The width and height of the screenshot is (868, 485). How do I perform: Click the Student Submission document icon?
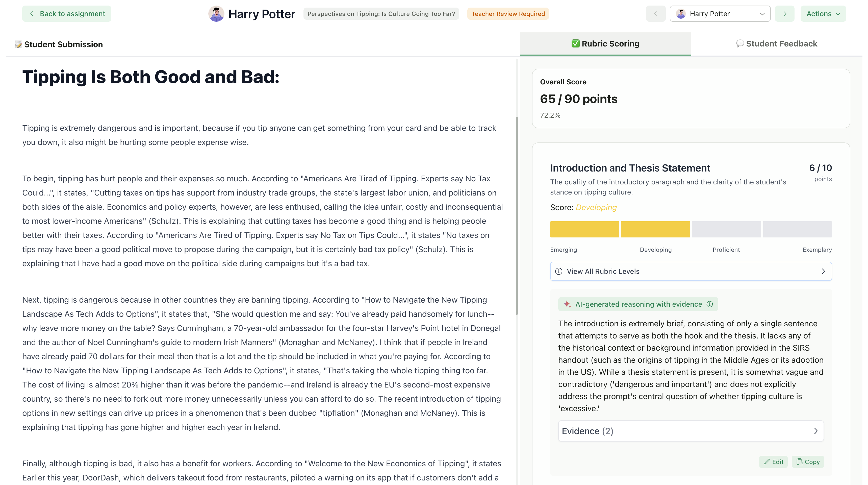[18, 44]
